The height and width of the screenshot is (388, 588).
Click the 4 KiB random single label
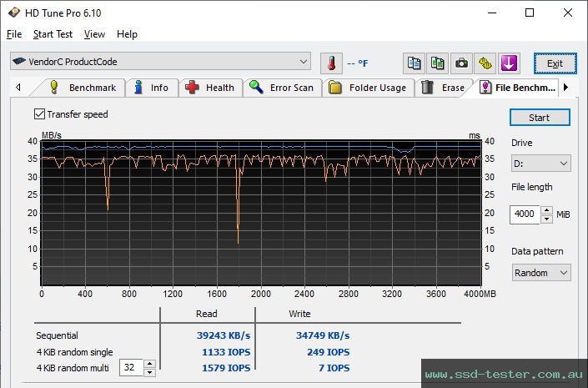point(74,352)
